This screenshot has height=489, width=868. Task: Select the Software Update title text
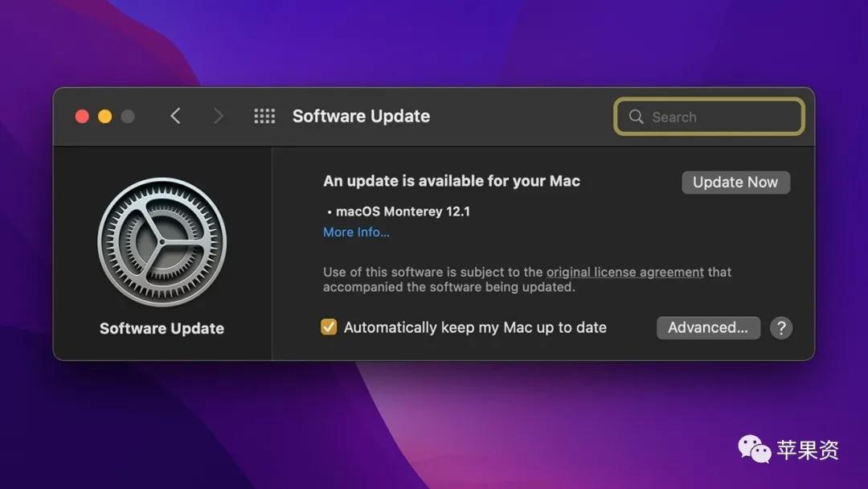tap(361, 116)
